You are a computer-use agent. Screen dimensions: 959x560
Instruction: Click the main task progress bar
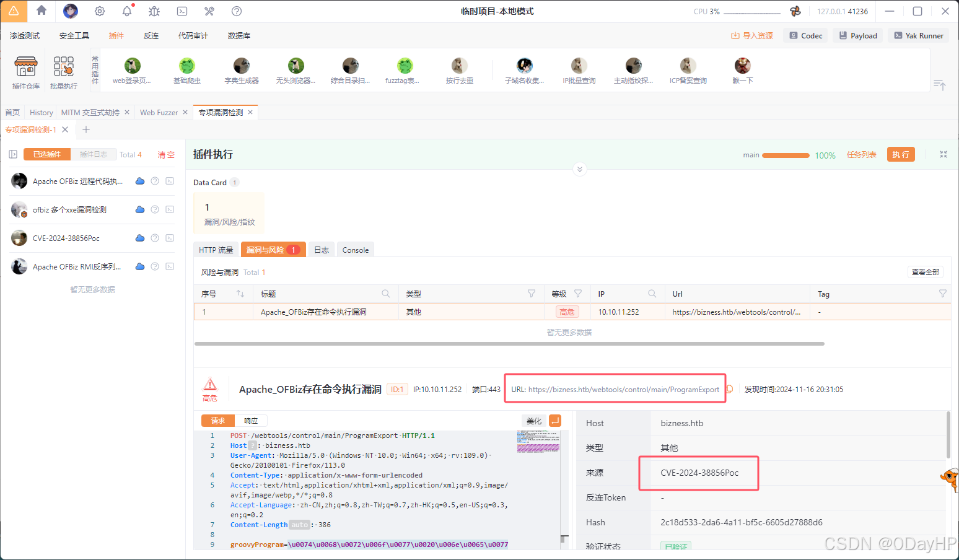click(x=787, y=155)
